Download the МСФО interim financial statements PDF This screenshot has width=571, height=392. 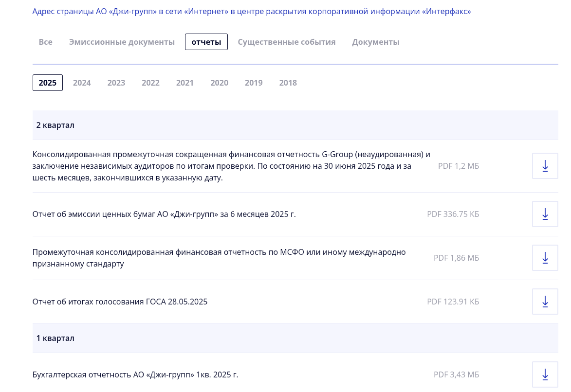coord(545,257)
